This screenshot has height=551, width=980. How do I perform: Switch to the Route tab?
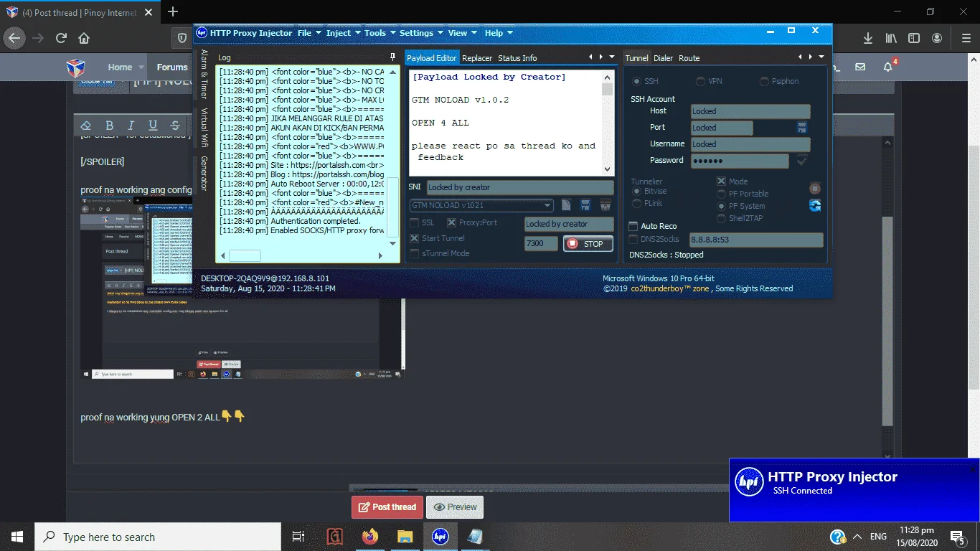pyautogui.click(x=689, y=58)
